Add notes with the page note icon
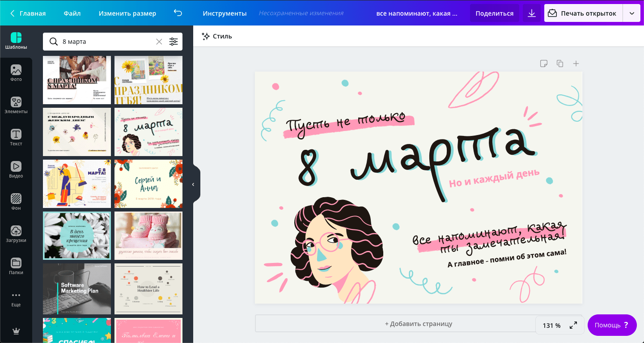The height and width of the screenshot is (343, 644). click(544, 64)
